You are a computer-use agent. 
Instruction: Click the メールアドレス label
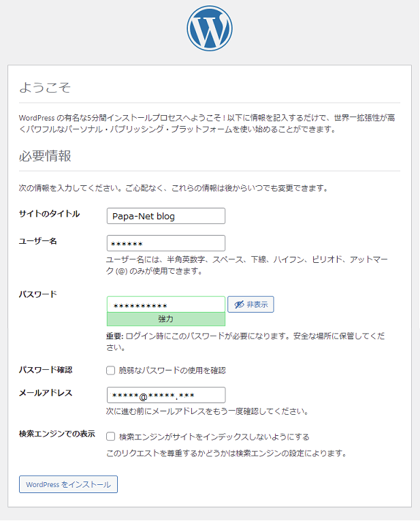[46, 393]
